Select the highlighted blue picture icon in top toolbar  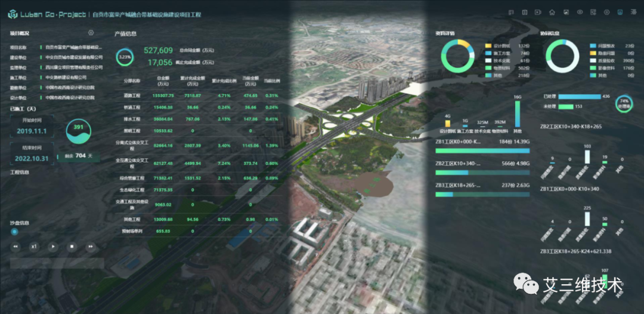tap(620, 12)
